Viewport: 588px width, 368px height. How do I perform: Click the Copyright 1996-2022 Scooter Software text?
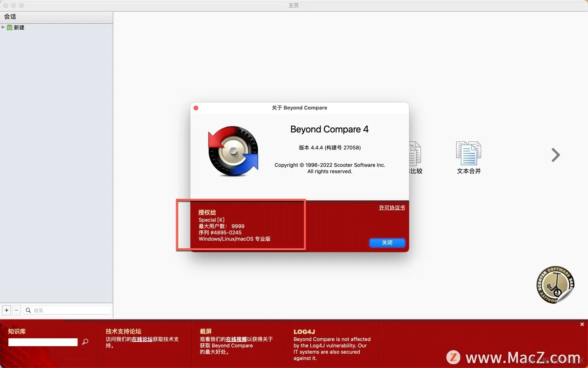pyautogui.click(x=330, y=165)
